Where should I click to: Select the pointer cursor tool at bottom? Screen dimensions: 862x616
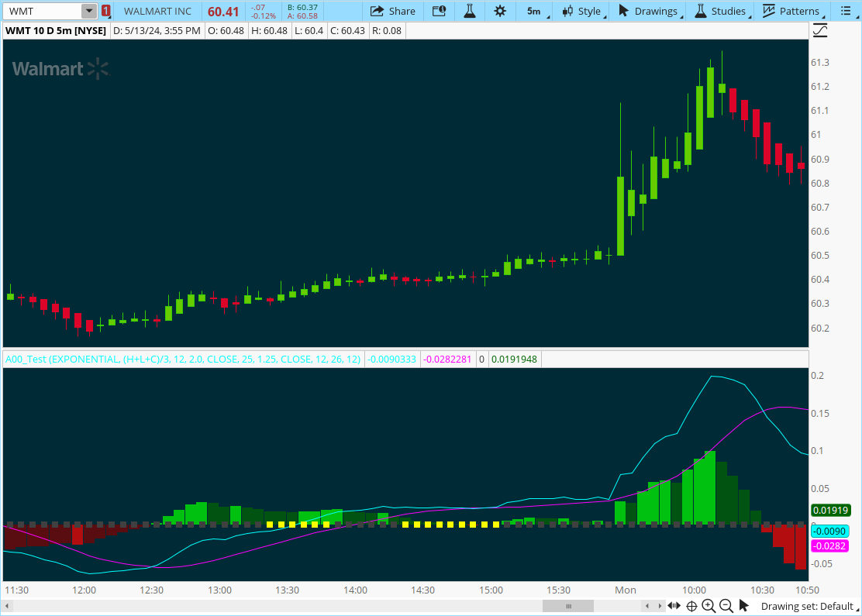click(x=744, y=606)
